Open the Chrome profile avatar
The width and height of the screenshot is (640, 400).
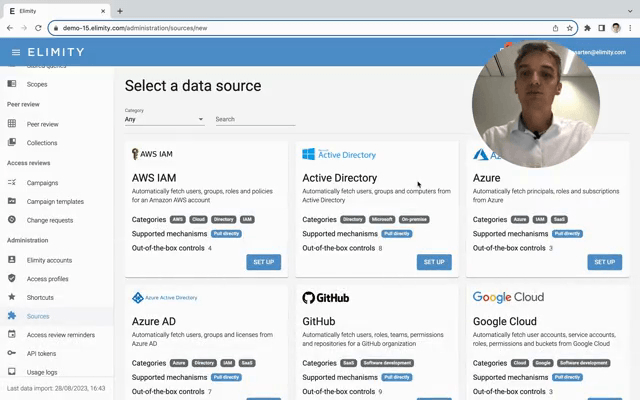click(x=616, y=28)
